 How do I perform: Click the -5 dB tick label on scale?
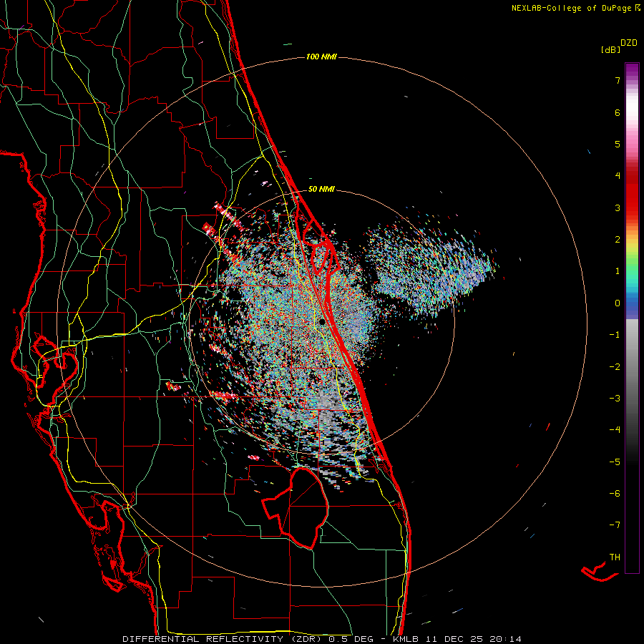tap(615, 462)
